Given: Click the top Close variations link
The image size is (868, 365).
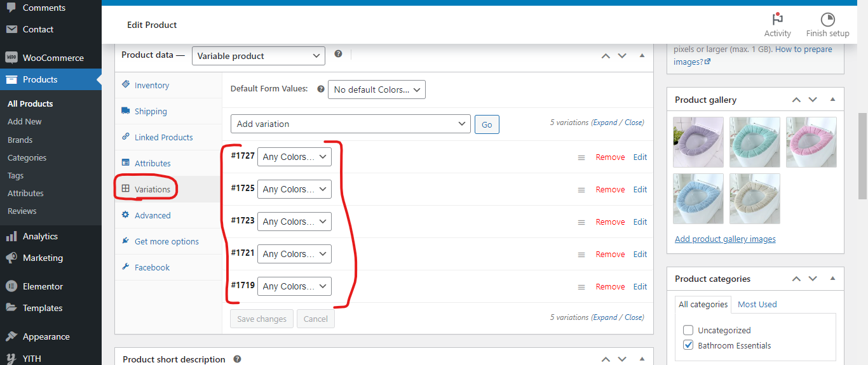Looking at the screenshot, I should coord(634,123).
